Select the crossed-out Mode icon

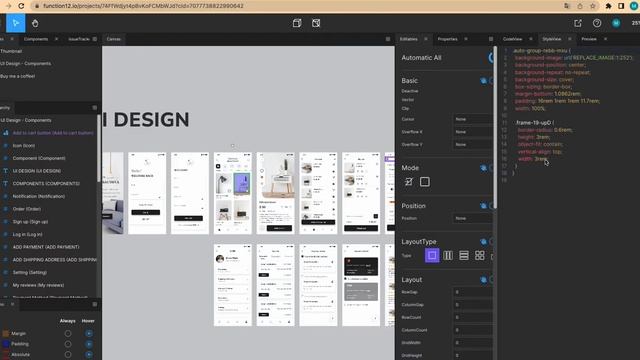(409, 182)
